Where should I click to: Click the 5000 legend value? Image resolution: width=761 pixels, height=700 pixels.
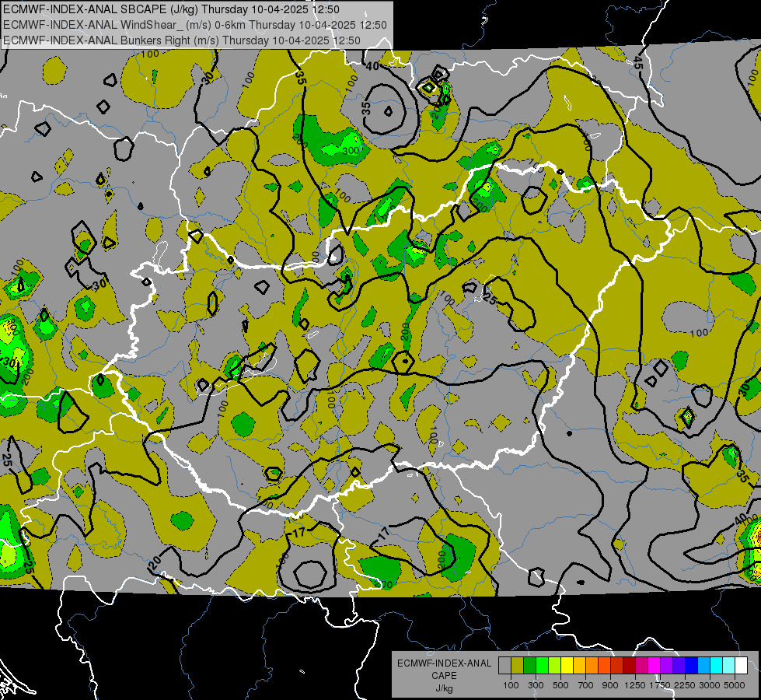coord(735,685)
